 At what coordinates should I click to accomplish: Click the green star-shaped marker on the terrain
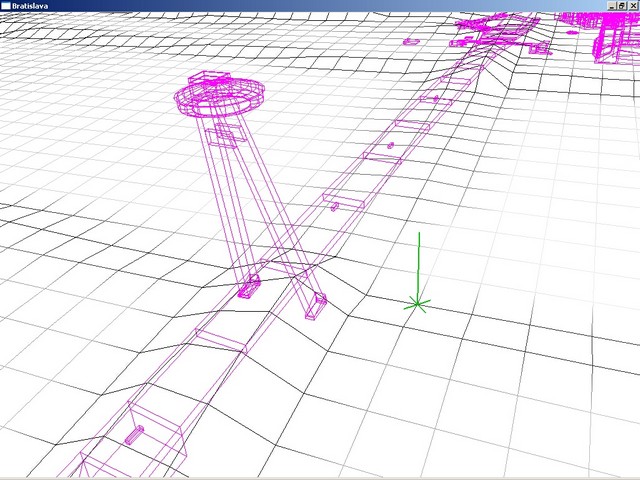(417, 304)
